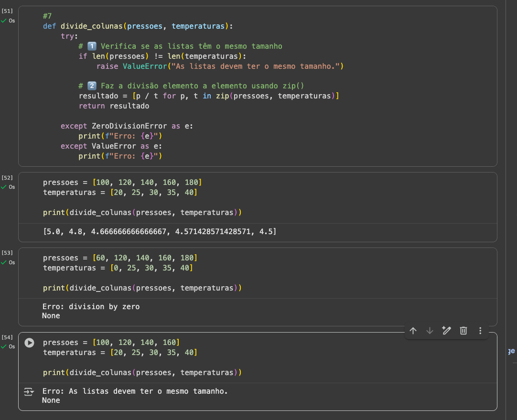
Task: Click green checkmark status of cell 52
Action: point(4,187)
